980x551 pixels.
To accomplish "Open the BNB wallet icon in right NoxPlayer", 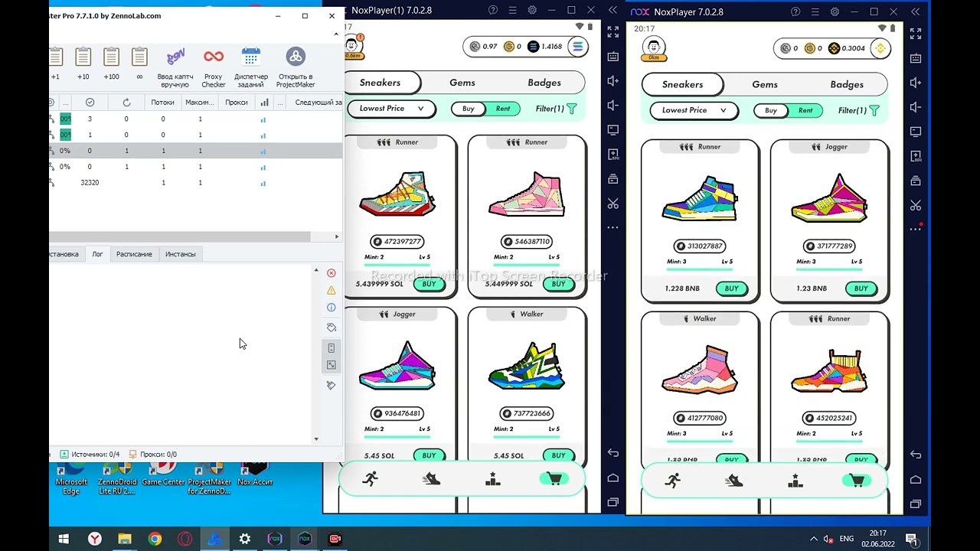I will (x=880, y=48).
